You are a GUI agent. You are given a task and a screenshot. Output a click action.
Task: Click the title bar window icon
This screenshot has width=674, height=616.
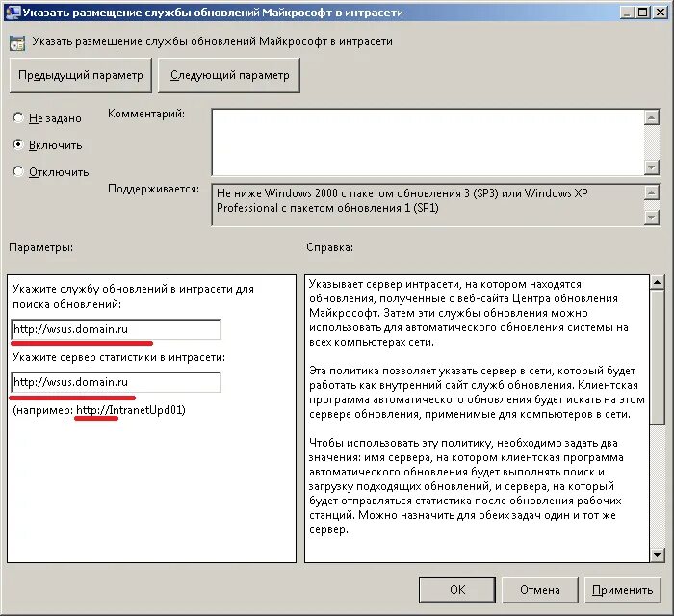(12, 12)
